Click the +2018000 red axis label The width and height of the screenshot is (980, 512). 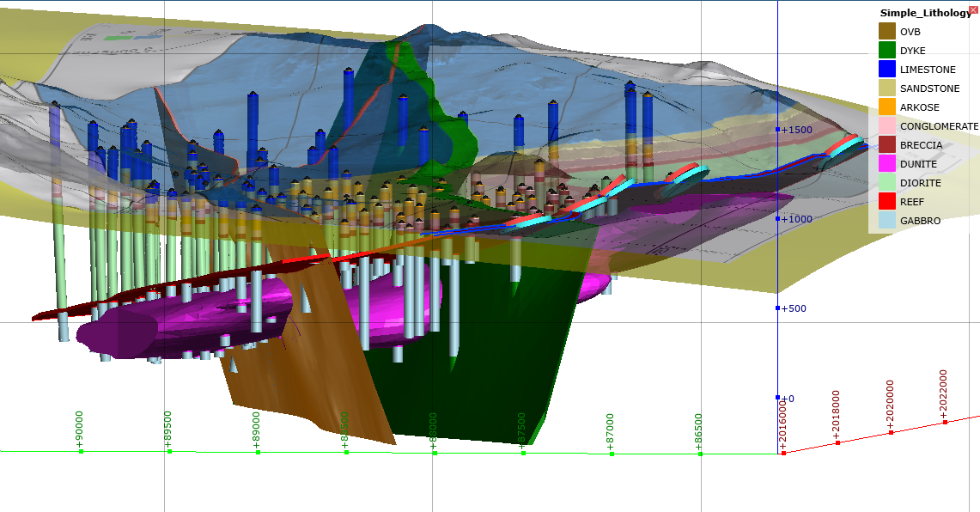(x=837, y=416)
